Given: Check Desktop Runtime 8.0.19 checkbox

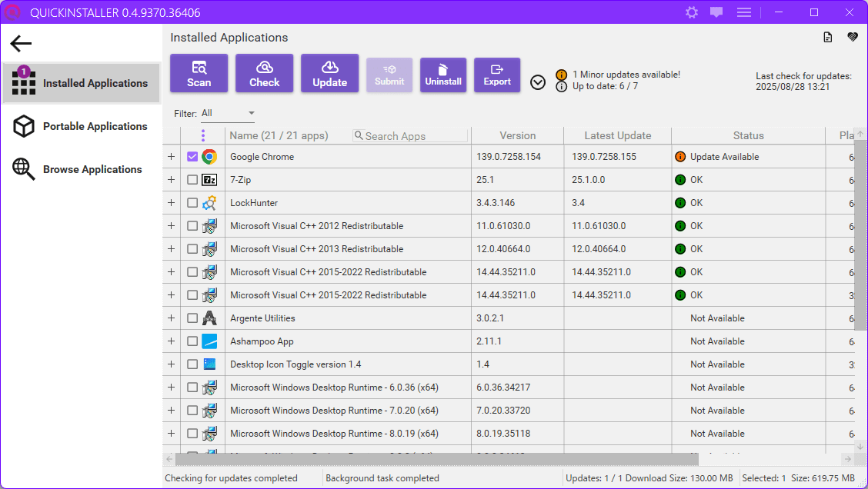Looking at the screenshot, I should pyautogui.click(x=192, y=434).
